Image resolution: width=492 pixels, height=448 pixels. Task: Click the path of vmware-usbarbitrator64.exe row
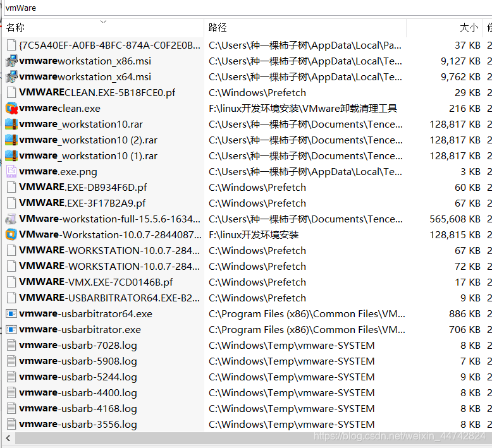click(x=307, y=313)
